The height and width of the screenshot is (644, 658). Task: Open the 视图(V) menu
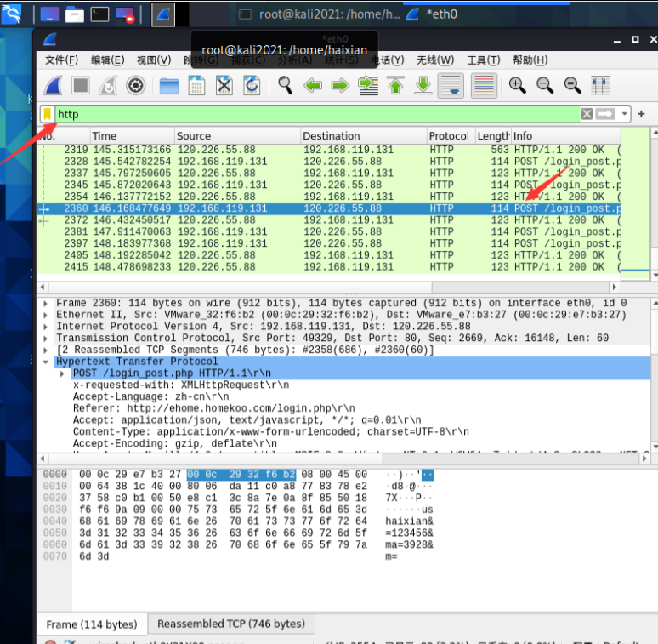pyautogui.click(x=154, y=60)
